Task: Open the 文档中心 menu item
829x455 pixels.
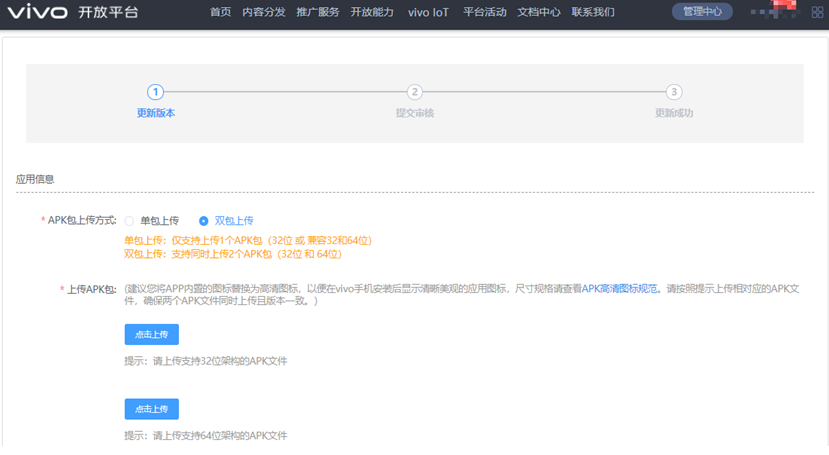Action: [x=539, y=12]
